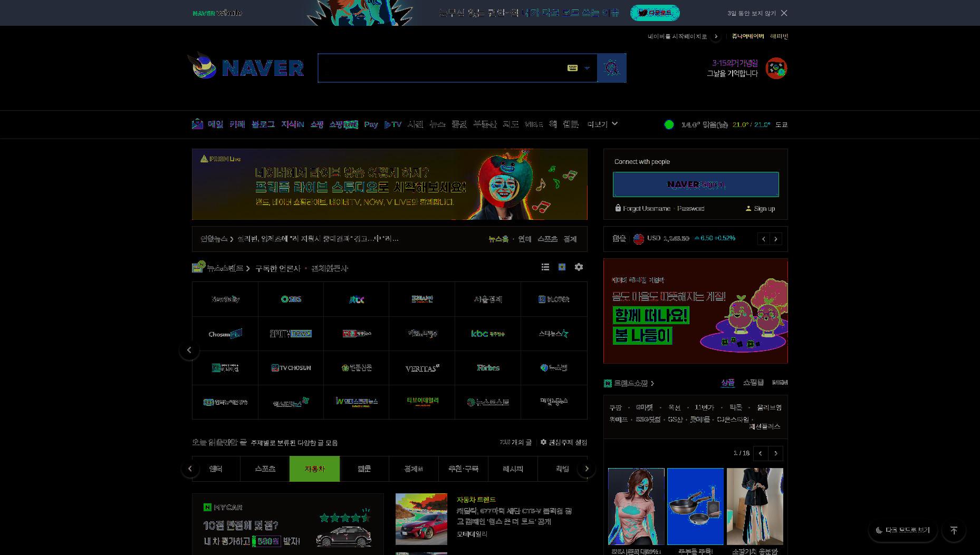Open the Mail envelope icon in navigation
The width and height of the screenshot is (980, 555).
pos(197,124)
